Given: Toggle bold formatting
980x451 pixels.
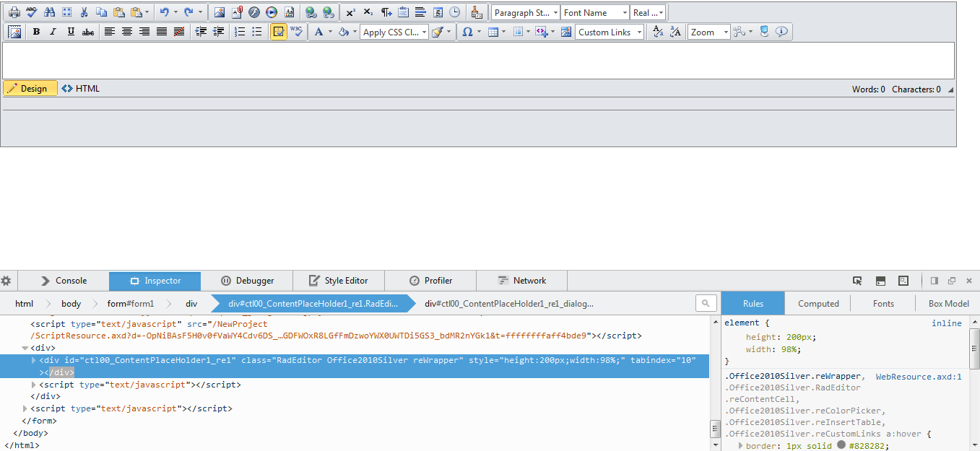Looking at the screenshot, I should click(36, 32).
